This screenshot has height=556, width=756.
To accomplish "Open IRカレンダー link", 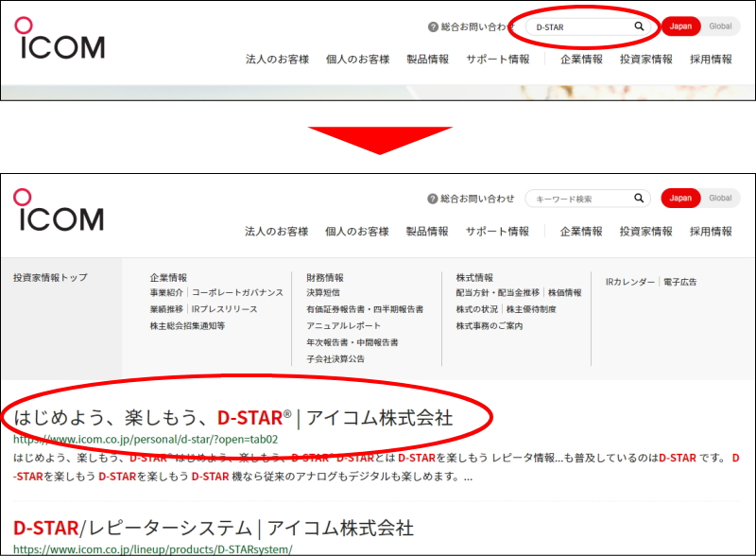I will [630, 282].
